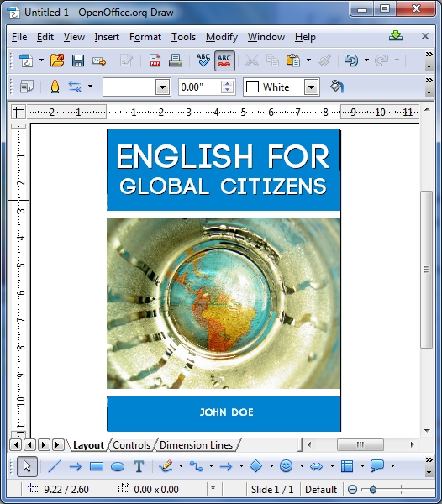Click the Save document icon

tap(78, 60)
